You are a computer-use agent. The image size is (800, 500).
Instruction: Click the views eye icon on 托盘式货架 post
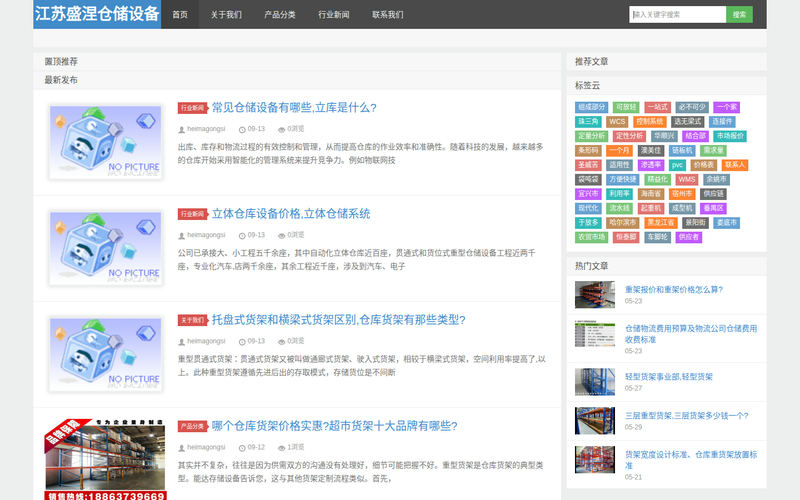[281, 342]
